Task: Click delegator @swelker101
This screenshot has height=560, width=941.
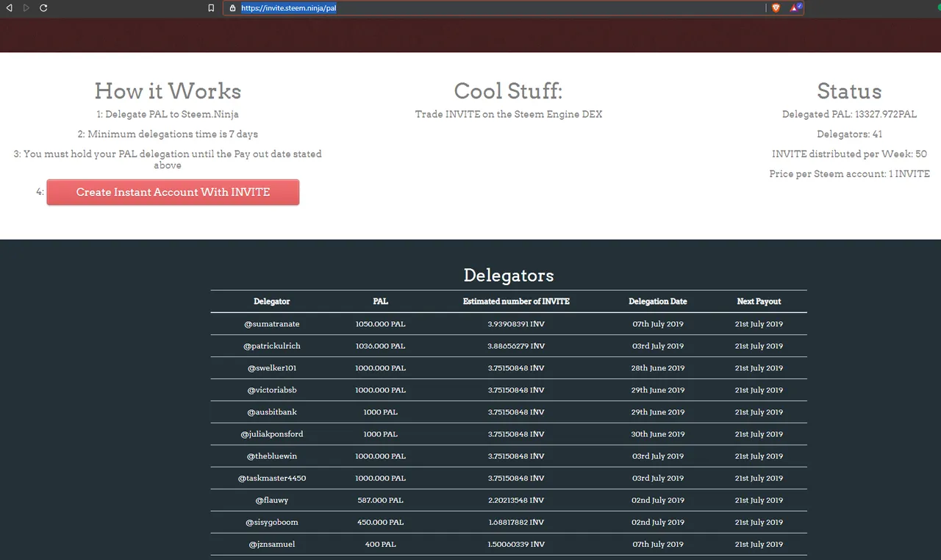Action: coord(272,368)
